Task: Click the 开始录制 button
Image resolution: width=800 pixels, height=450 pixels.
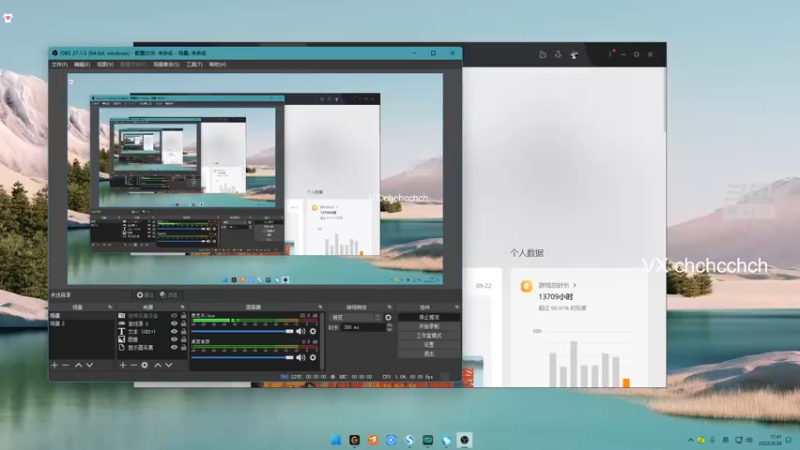Action: 429,327
